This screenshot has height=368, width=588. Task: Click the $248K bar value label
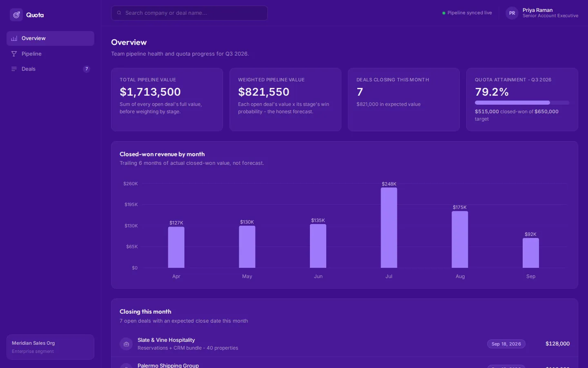389,184
